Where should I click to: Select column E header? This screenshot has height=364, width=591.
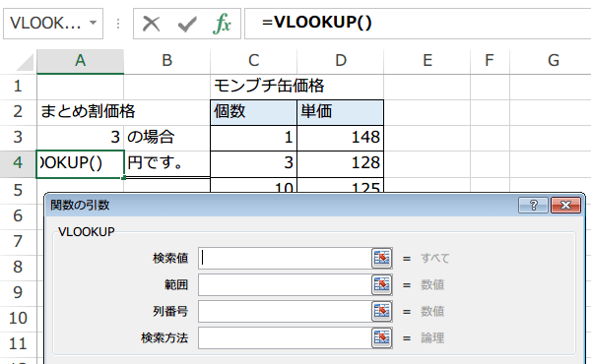(427, 61)
